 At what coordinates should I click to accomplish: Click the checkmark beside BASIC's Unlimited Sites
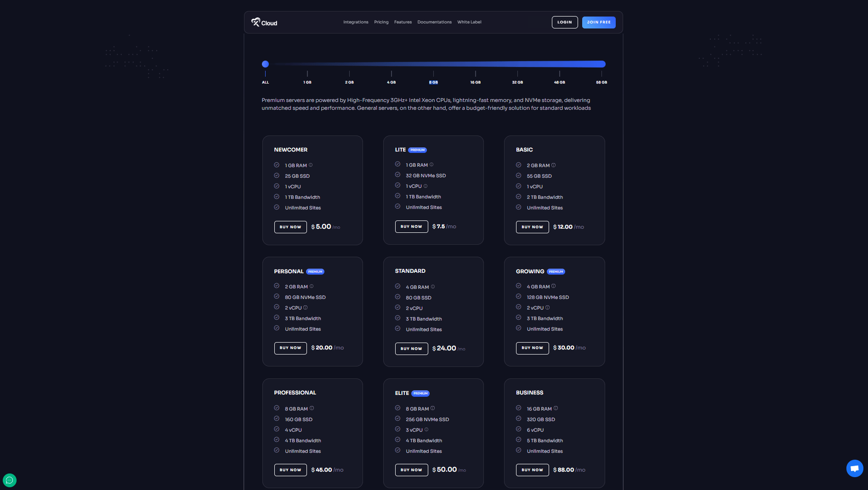(x=518, y=207)
